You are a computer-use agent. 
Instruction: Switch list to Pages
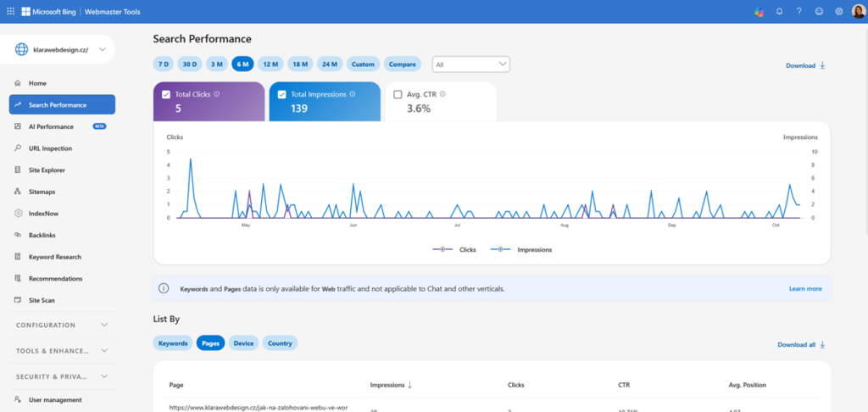pyautogui.click(x=210, y=343)
